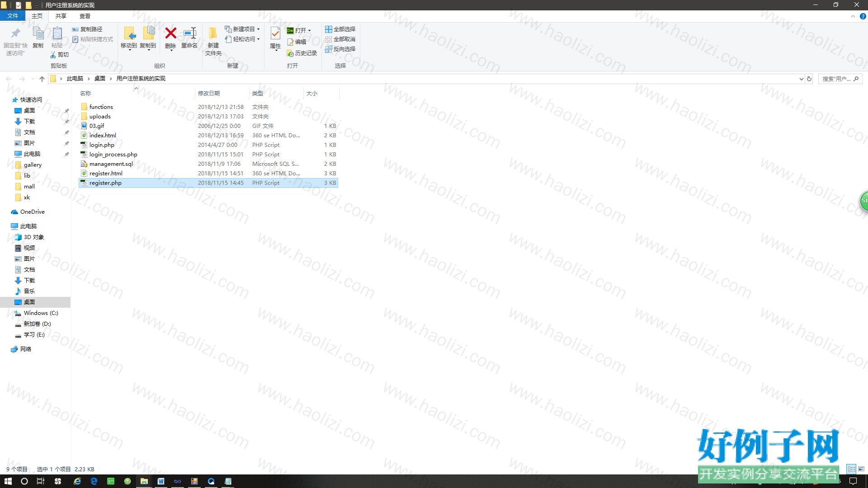Click the search box for this folder
The width and height of the screenshot is (868, 488).
click(840, 79)
